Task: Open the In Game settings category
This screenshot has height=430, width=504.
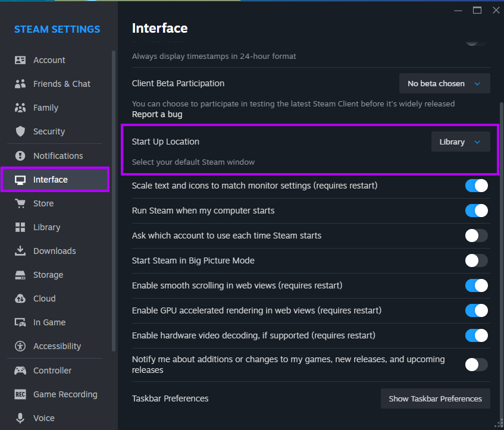Action: (x=55, y=322)
